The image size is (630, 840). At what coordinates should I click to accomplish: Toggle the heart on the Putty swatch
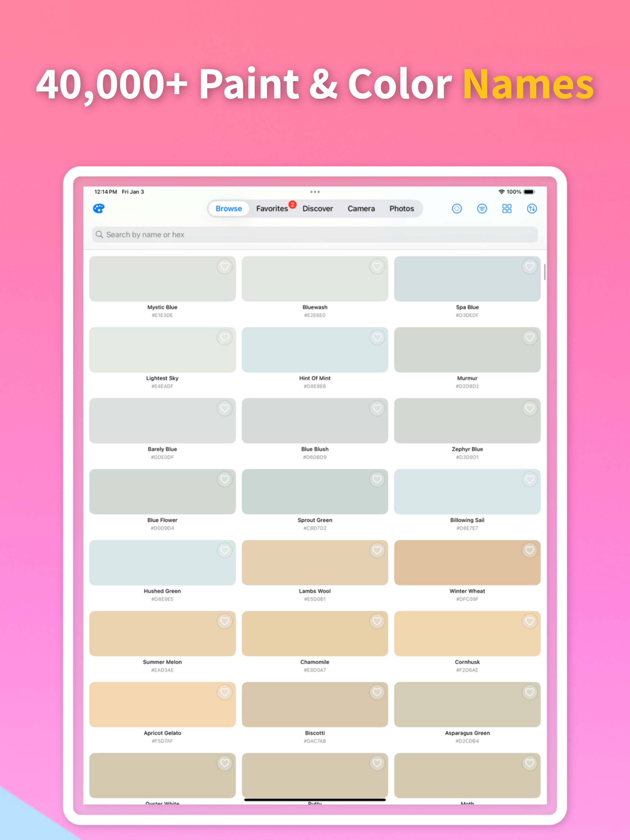pos(377,763)
